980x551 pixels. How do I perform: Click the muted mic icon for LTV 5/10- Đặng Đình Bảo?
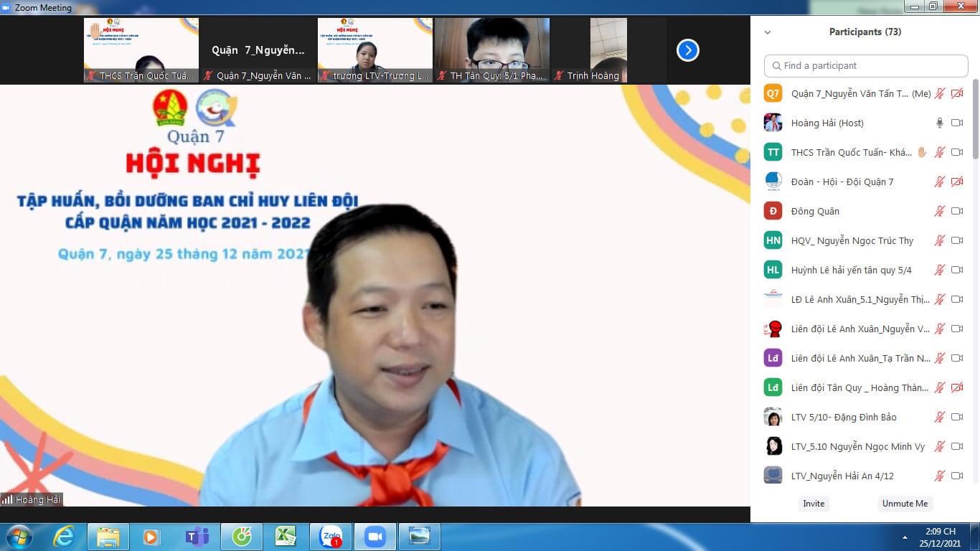(940, 417)
